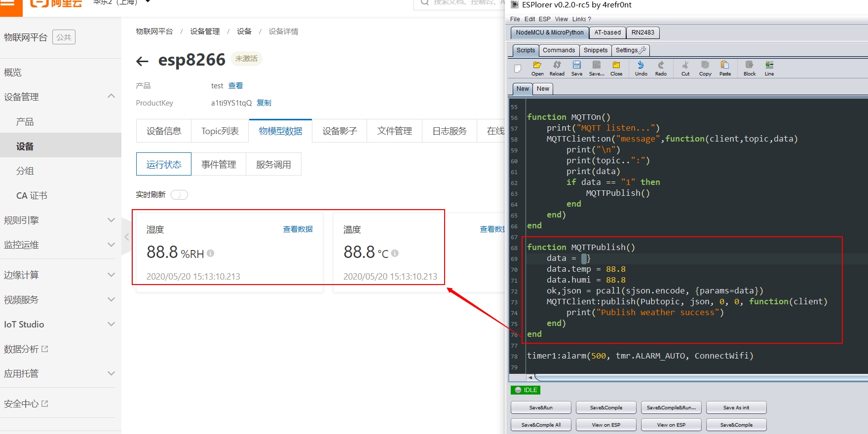Select the Scripts tab
The image size is (868, 434).
point(526,50)
